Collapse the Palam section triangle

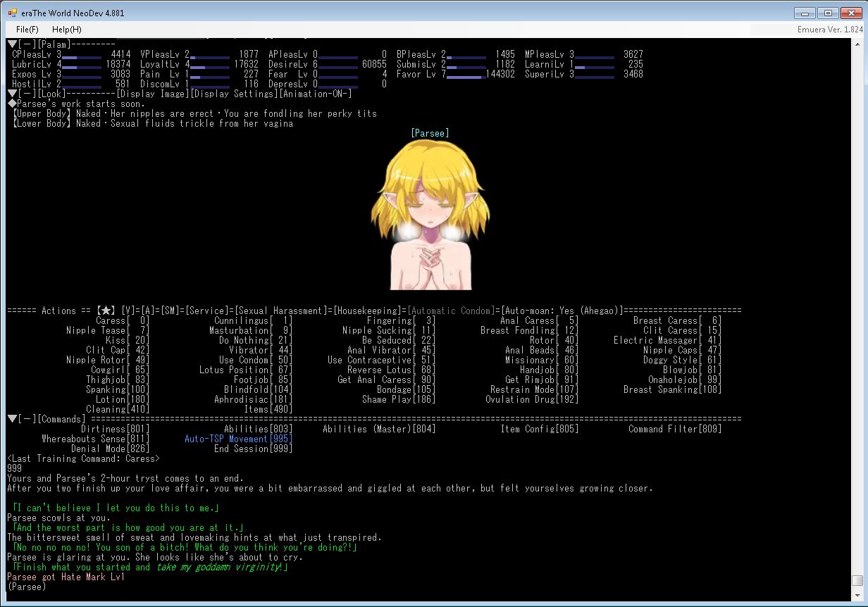click(12, 44)
